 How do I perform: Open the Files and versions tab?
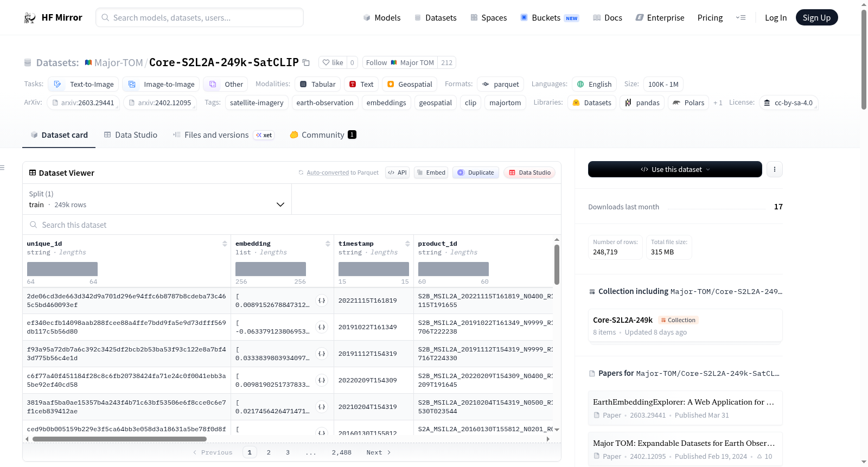tap(224, 135)
